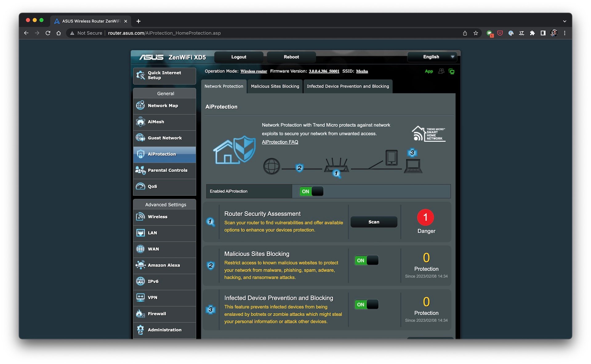
Task: Expand the Guest Network sidebar menu
Action: click(x=165, y=138)
